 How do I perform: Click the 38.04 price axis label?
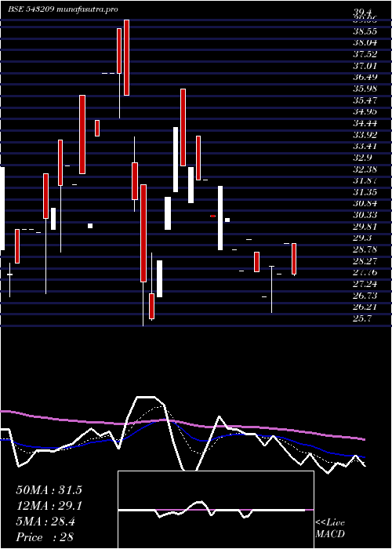tap(365, 42)
